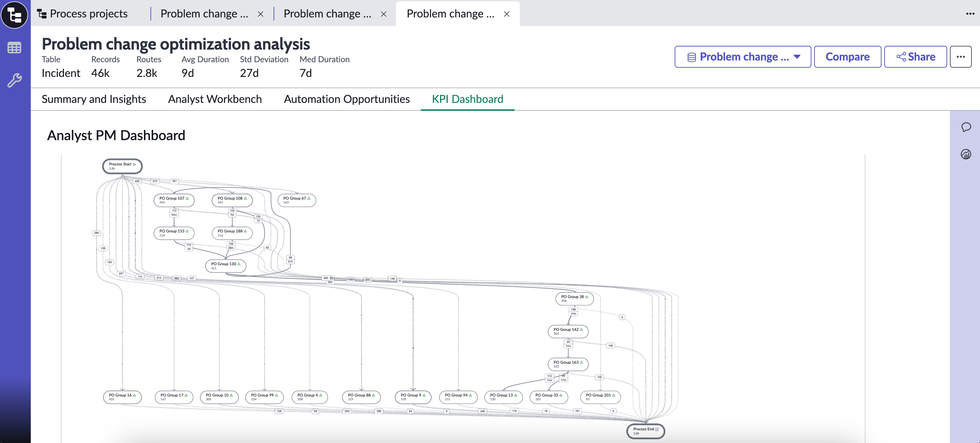
Task: Select the PO Group 94 node
Action: click(x=458, y=397)
